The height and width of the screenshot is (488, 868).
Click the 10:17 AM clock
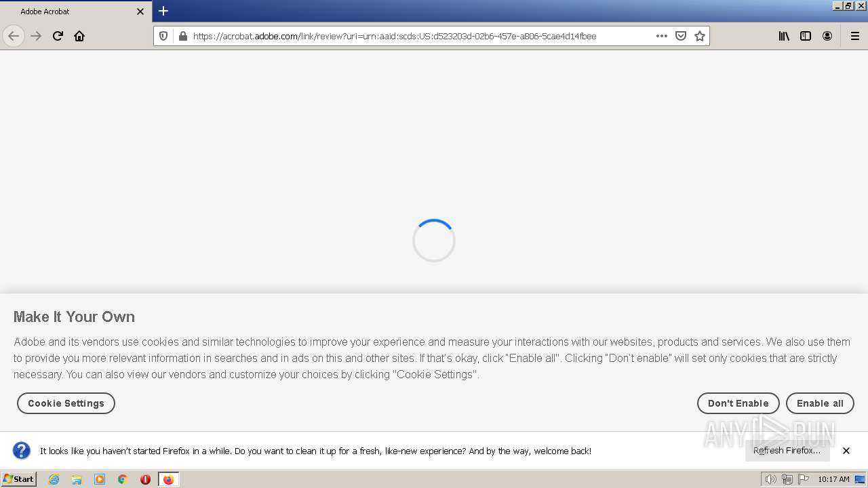833,479
